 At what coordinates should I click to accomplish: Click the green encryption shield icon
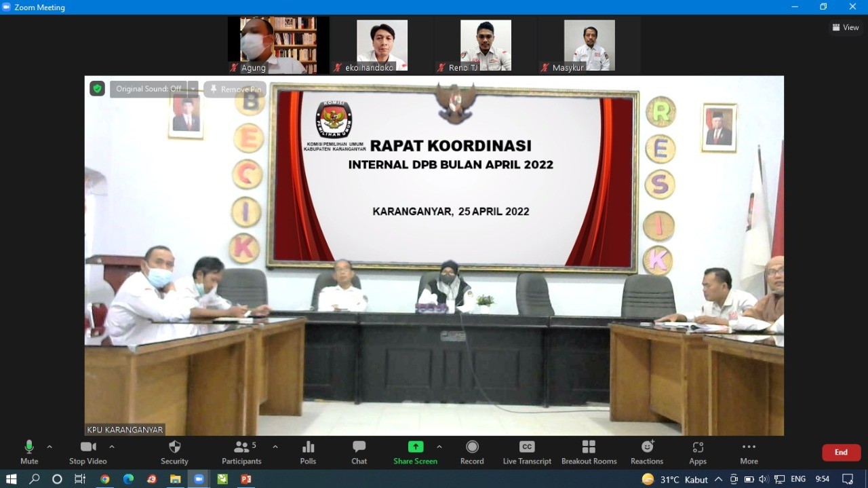[98, 89]
